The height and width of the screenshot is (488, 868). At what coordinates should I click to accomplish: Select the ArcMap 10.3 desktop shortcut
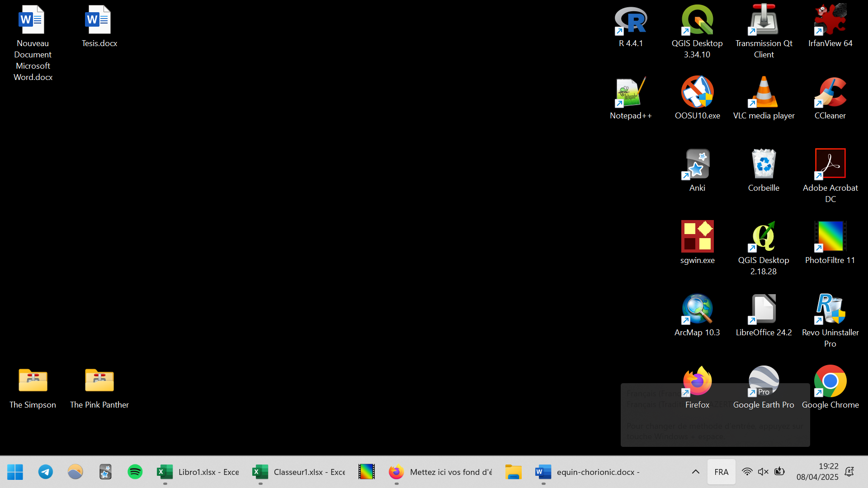[697, 315]
